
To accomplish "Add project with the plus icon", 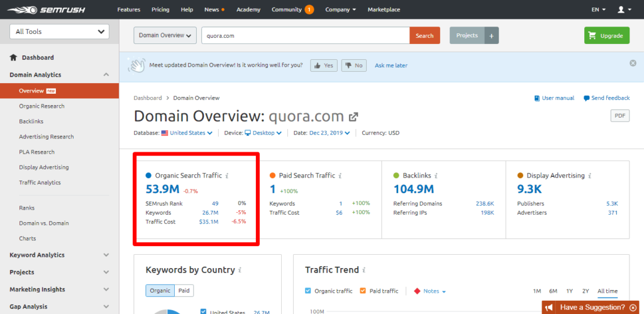I will click(491, 36).
